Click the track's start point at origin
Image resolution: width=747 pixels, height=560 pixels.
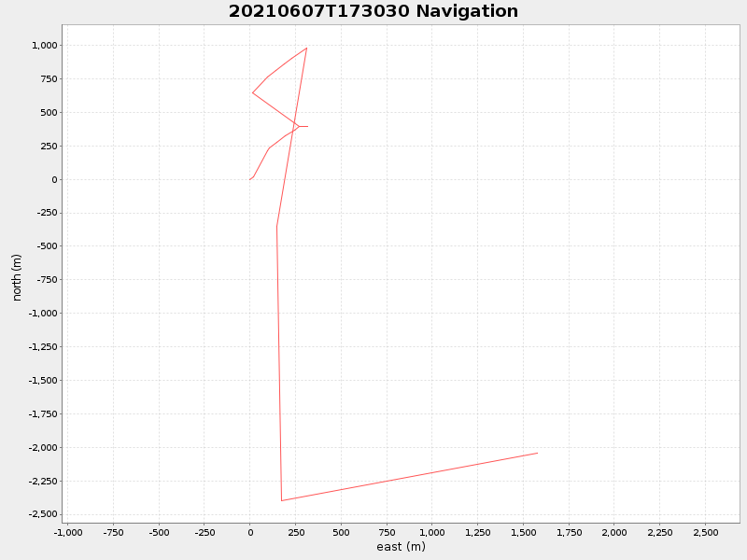click(249, 179)
